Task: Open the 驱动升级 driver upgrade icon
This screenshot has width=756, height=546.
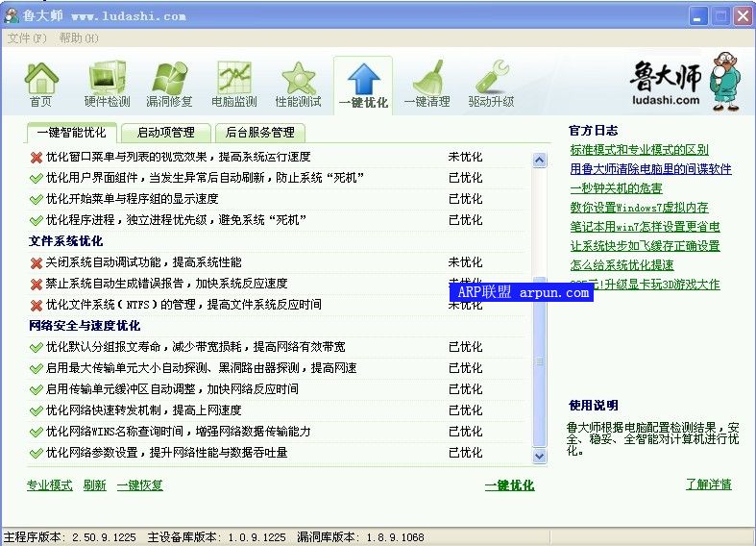Action: (491, 85)
